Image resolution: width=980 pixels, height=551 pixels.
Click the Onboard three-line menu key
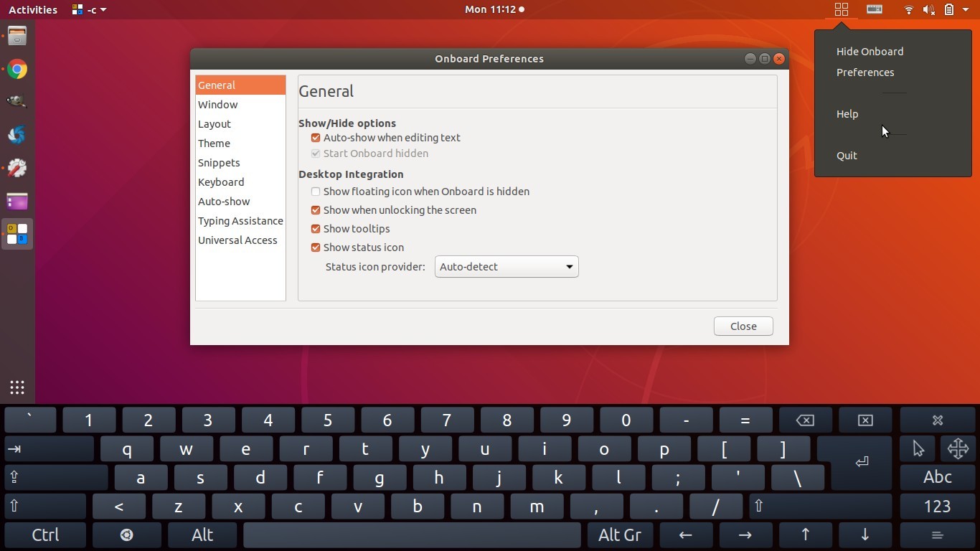coord(937,535)
